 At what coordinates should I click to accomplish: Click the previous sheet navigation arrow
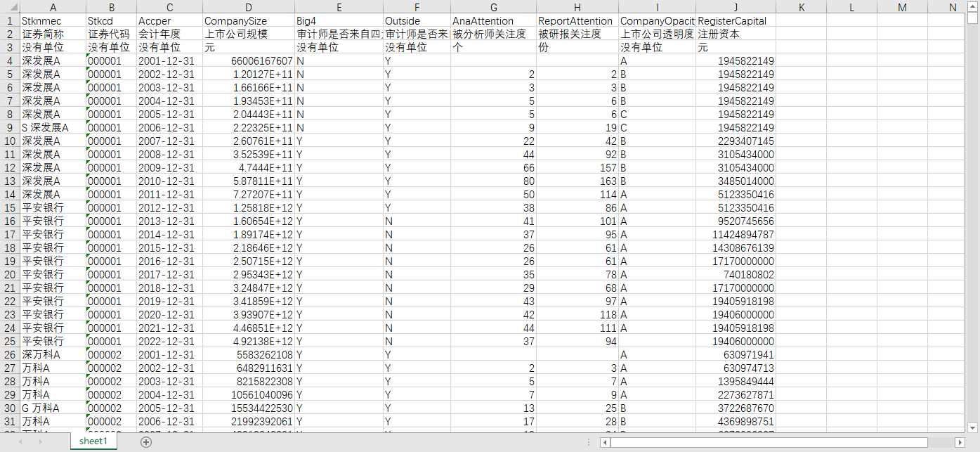click(x=21, y=442)
